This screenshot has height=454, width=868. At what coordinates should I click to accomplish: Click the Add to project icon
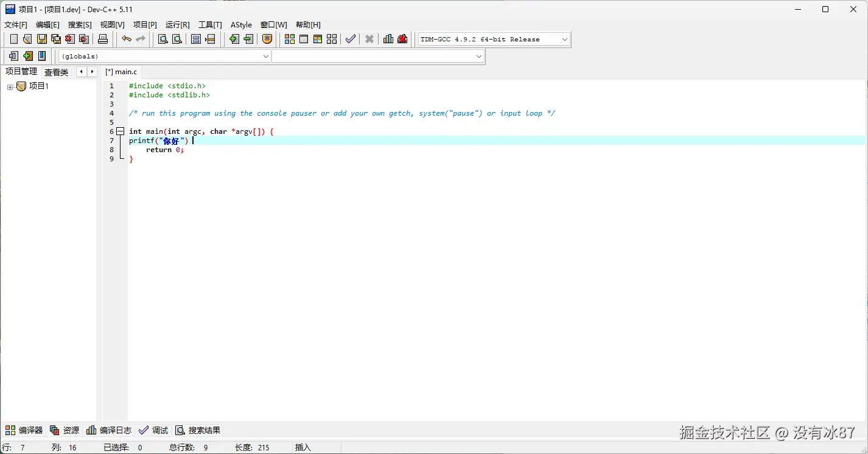(x=234, y=39)
